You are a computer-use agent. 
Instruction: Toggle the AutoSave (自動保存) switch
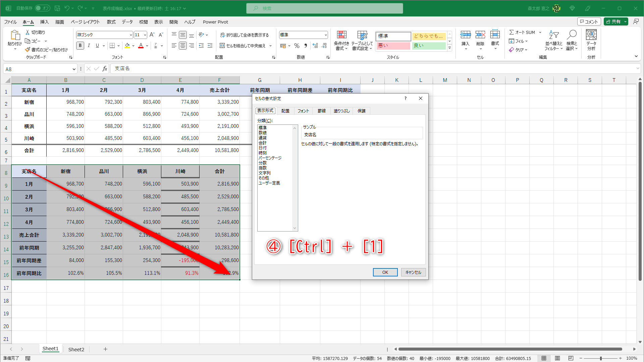[43, 8]
